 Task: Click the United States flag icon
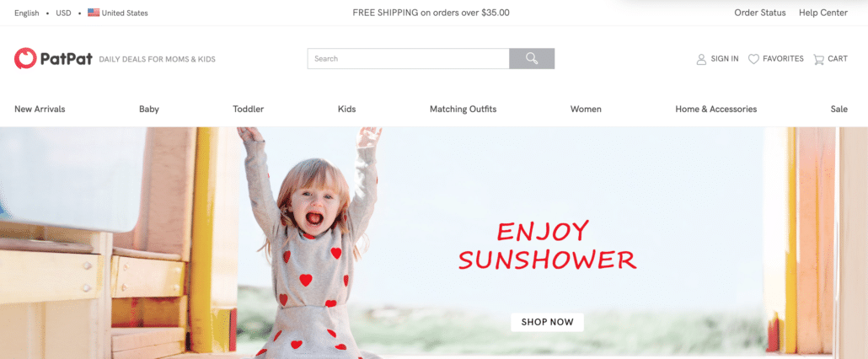pyautogui.click(x=94, y=13)
